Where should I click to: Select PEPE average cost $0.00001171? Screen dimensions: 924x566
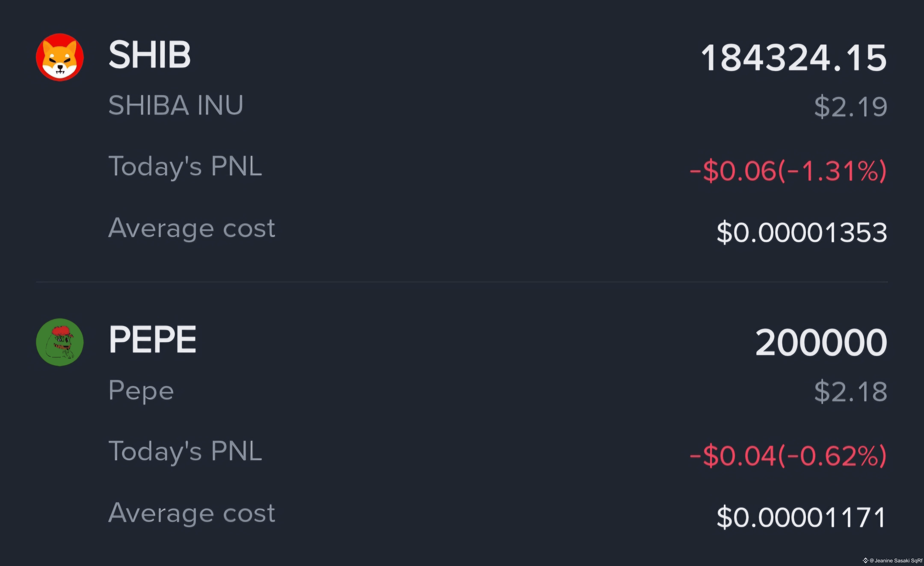[802, 517]
